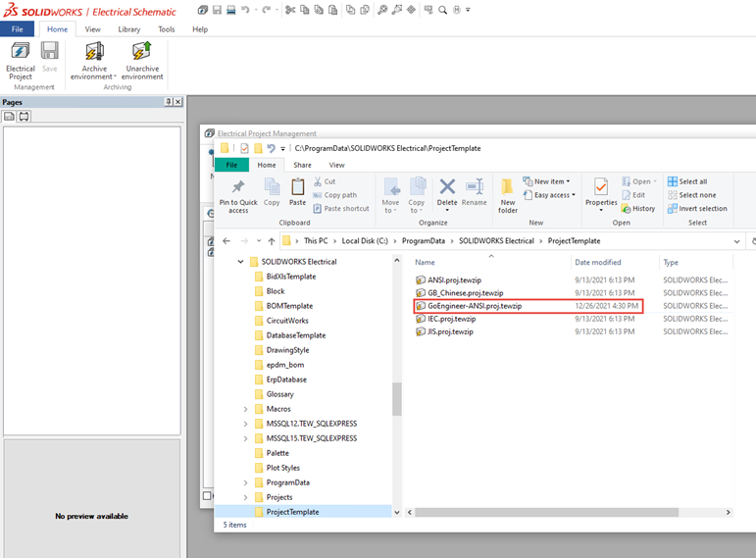Click the horizontal scrollbar in file list
This screenshot has height=558, width=756.
click(547, 512)
